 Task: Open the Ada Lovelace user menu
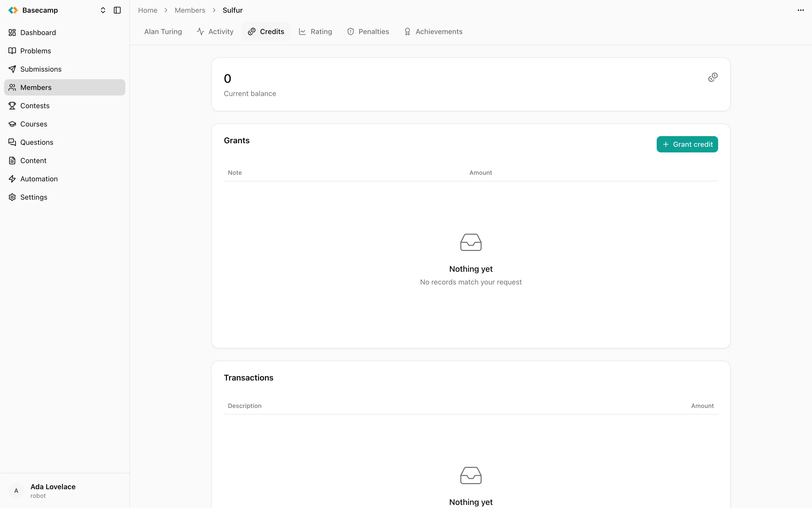click(x=65, y=491)
